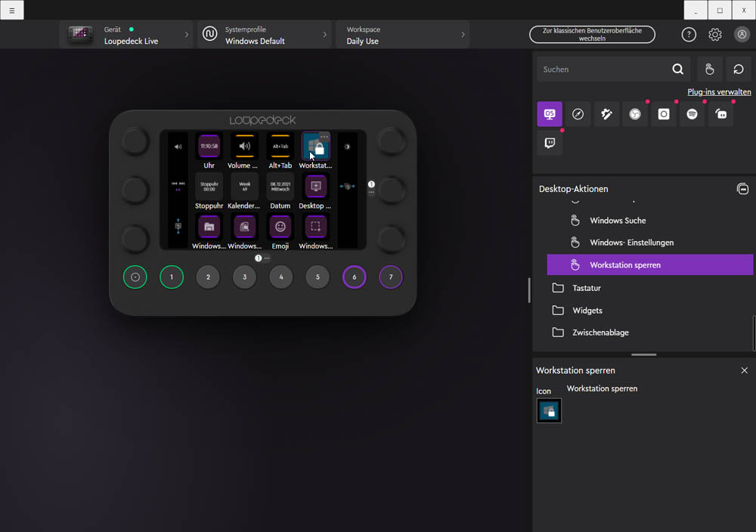Click the middle-left rotary dial
The image size is (756, 532).
pyautogui.click(x=135, y=190)
